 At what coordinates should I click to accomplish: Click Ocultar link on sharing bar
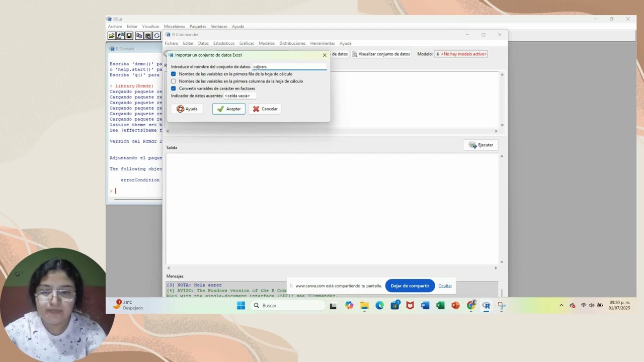click(445, 286)
